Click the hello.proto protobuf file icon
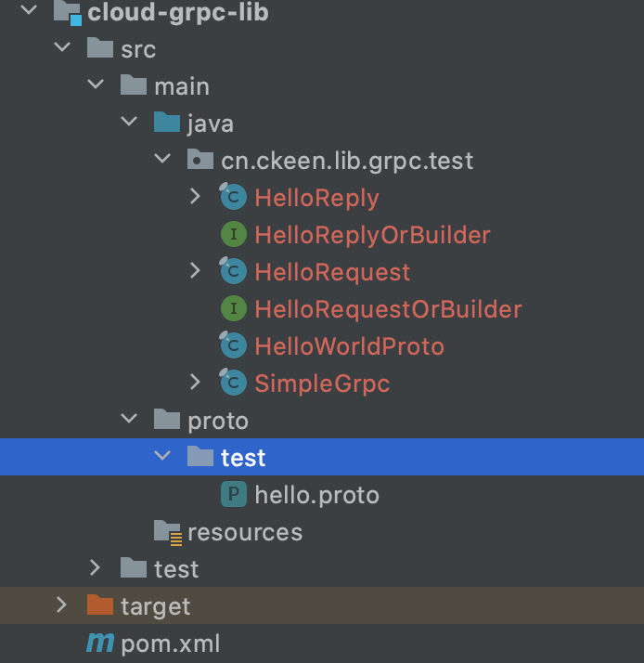Viewport: 644px width, 663px height. pos(234,494)
